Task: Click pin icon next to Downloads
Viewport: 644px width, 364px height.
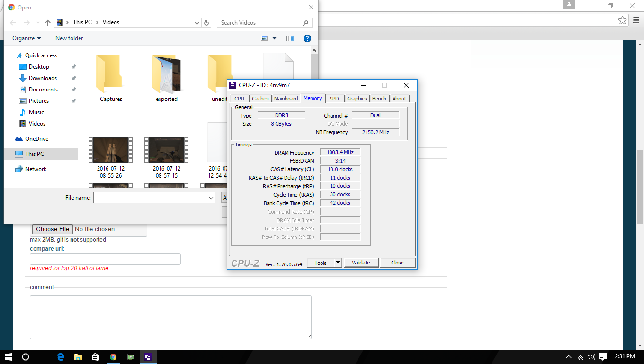Action: (x=73, y=78)
